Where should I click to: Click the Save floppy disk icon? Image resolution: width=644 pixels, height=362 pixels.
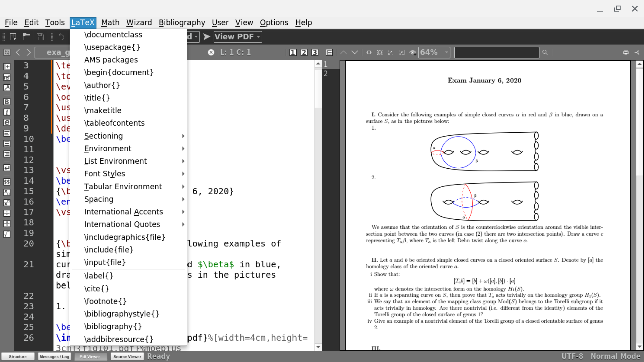[x=40, y=37]
